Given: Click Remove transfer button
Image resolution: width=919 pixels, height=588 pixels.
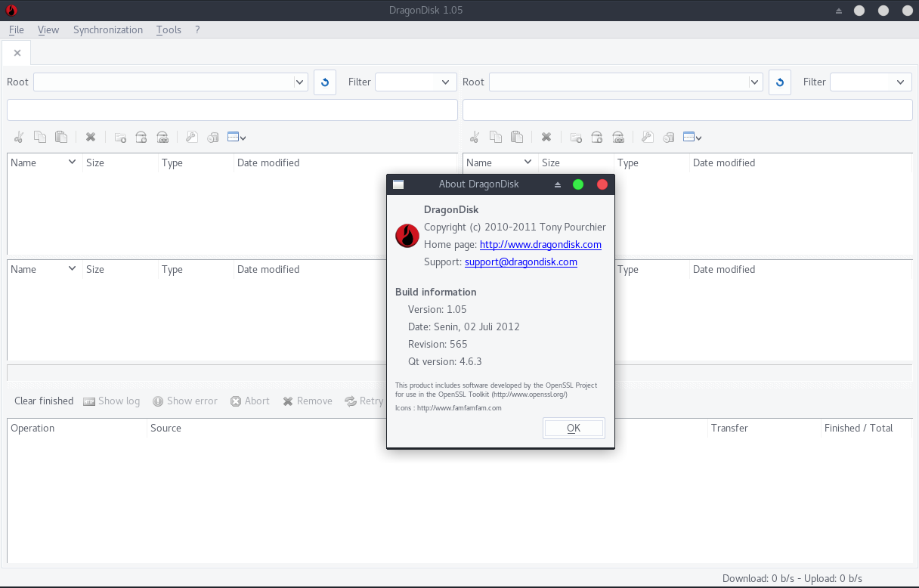Looking at the screenshot, I should [x=308, y=401].
